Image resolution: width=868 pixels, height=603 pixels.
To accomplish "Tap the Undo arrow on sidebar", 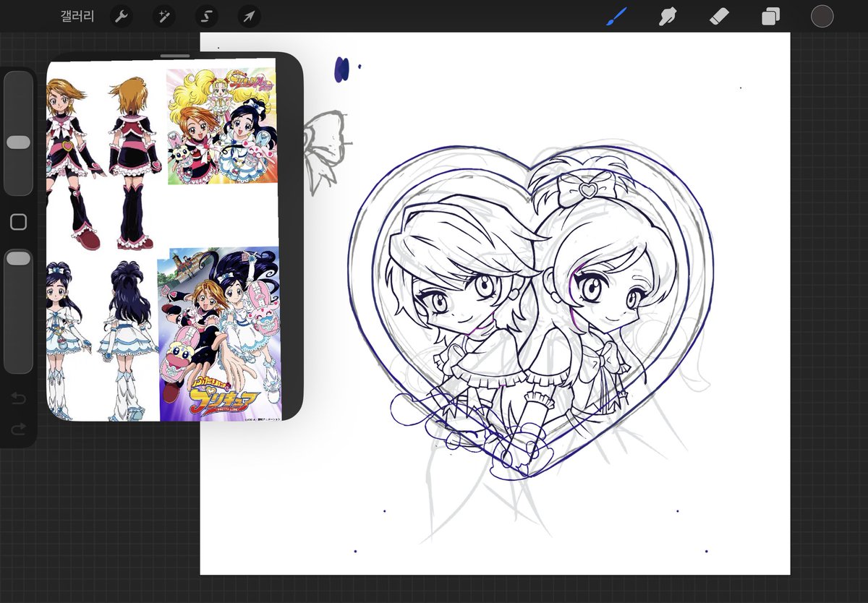I will point(18,398).
